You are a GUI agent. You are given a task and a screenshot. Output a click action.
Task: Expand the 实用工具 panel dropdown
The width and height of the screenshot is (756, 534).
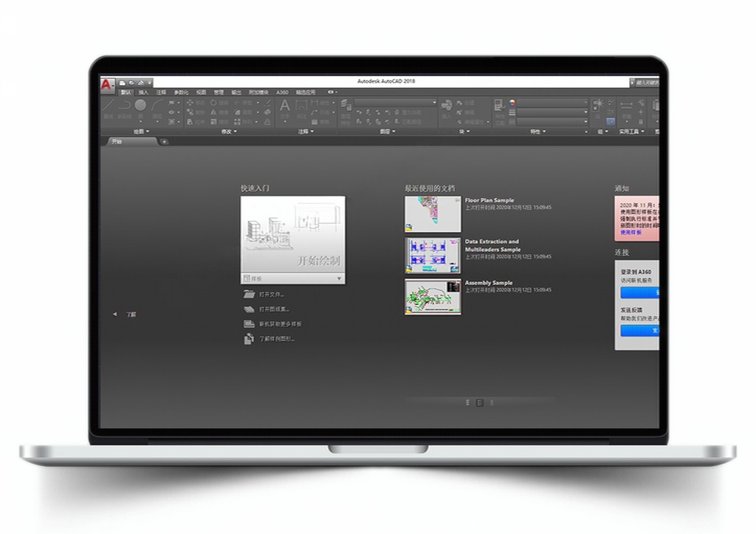pyautogui.click(x=632, y=131)
